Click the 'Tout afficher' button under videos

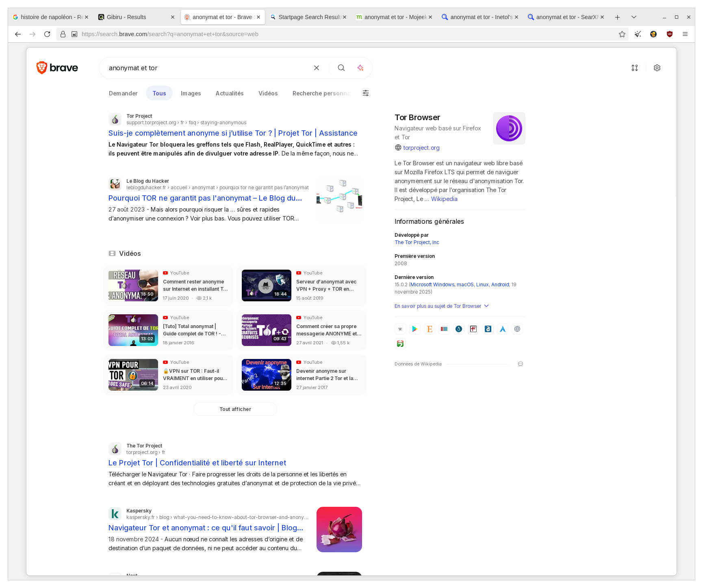point(235,409)
